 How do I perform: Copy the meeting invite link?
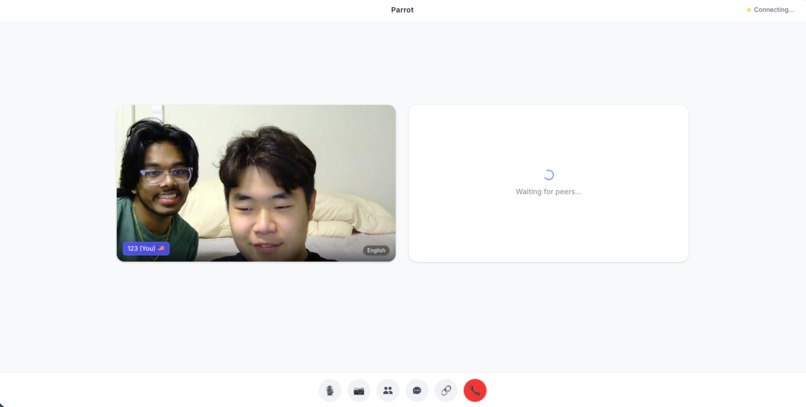point(446,391)
